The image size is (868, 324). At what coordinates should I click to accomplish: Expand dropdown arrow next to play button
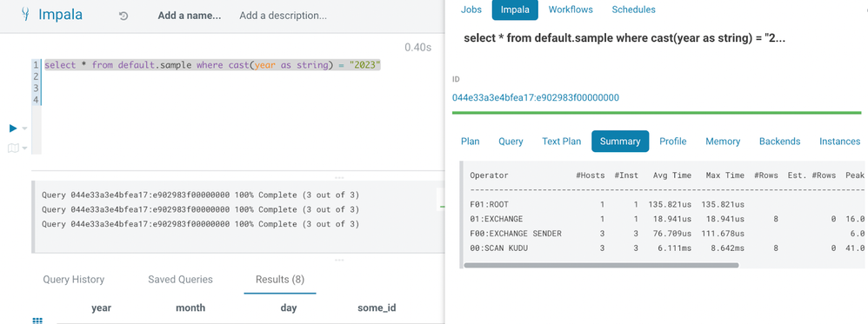point(24,129)
